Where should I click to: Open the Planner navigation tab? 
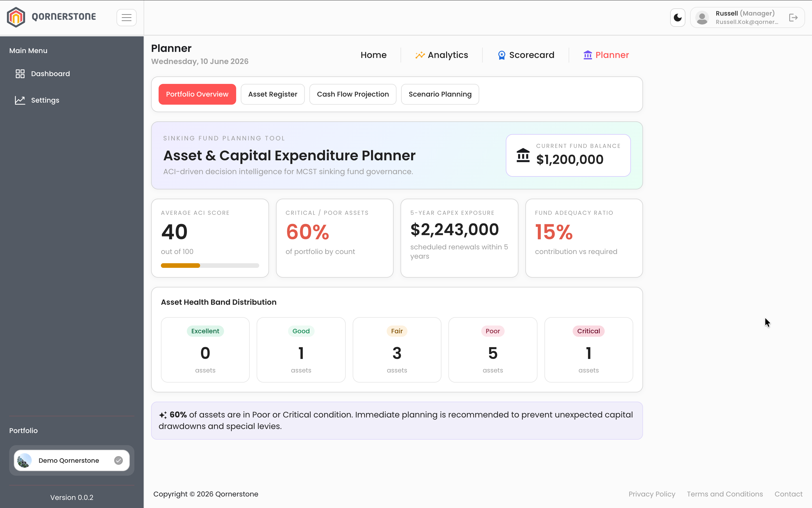coord(606,55)
